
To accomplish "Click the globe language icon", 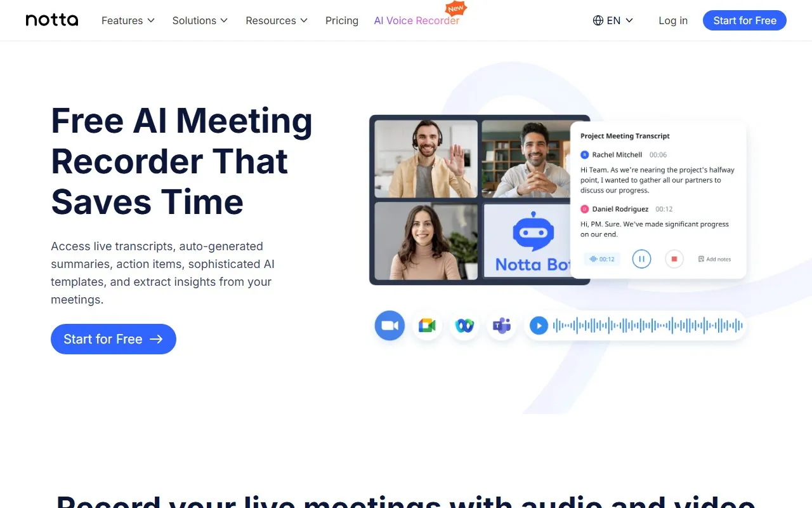I will (597, 20).
